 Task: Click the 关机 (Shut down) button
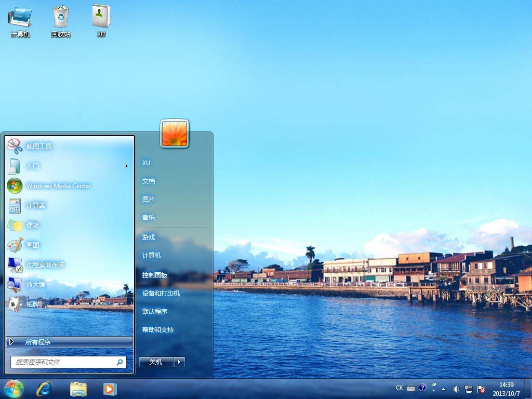click(x=156, y=362)
